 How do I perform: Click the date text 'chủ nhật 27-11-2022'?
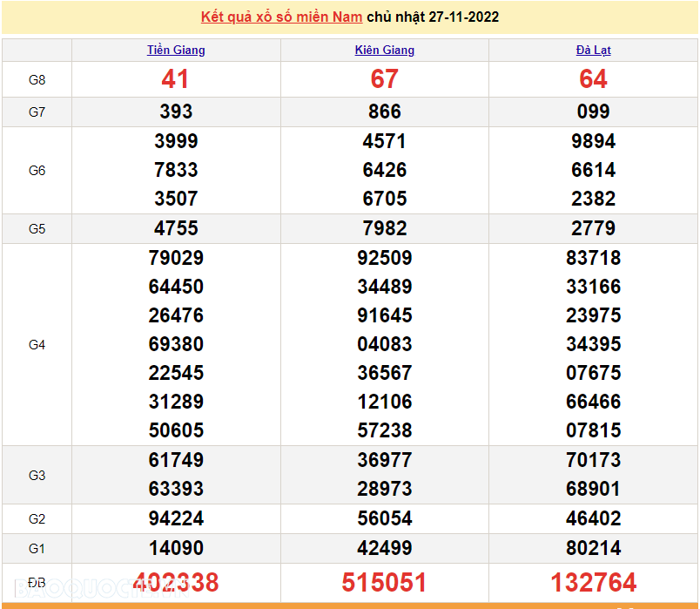433,17
